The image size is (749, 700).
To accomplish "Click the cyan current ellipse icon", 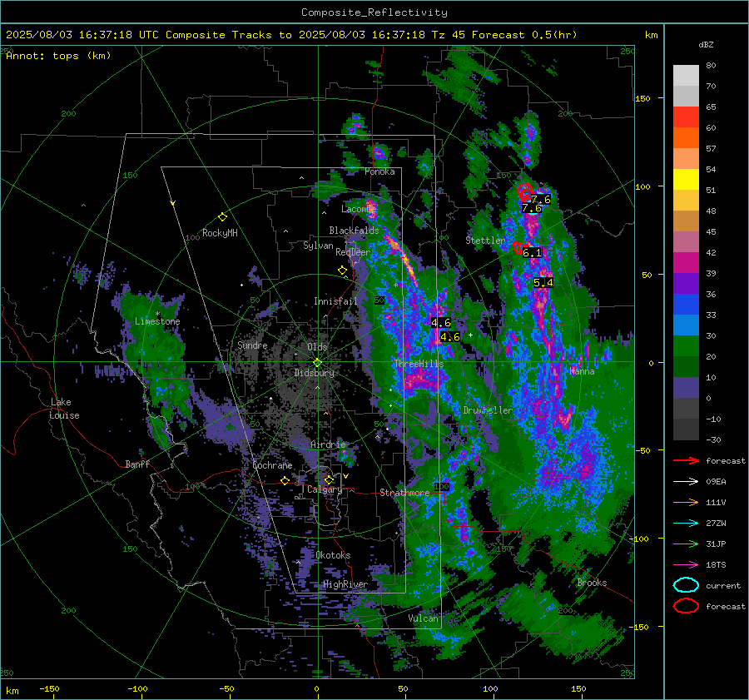I will 686,585.
